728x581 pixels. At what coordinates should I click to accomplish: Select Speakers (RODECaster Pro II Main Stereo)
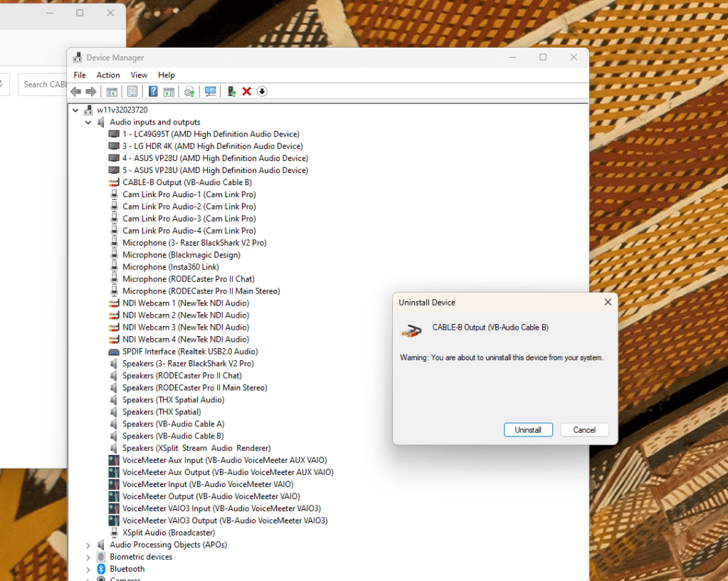click(195, 388)
